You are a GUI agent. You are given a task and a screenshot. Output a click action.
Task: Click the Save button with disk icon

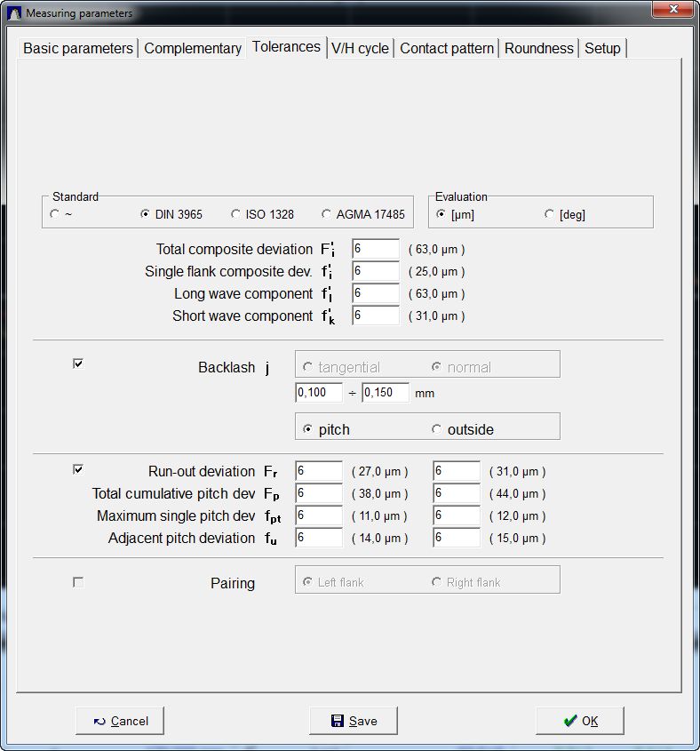(353, 721)
